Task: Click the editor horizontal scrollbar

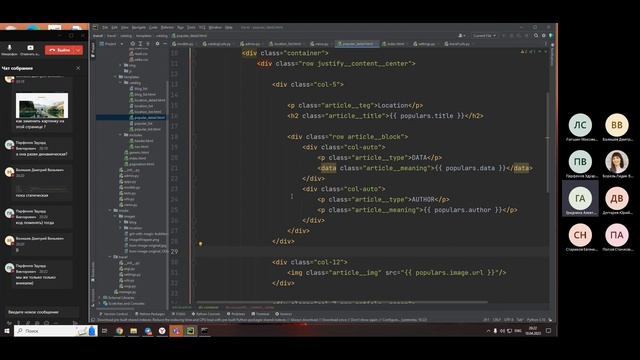Action: tap(341, 302)
